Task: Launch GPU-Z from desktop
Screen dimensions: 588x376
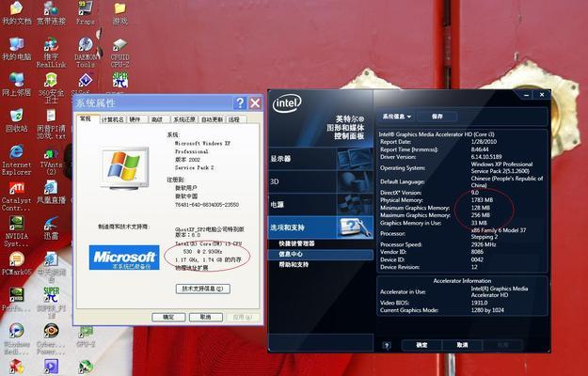Action: [x=86, y=337]
